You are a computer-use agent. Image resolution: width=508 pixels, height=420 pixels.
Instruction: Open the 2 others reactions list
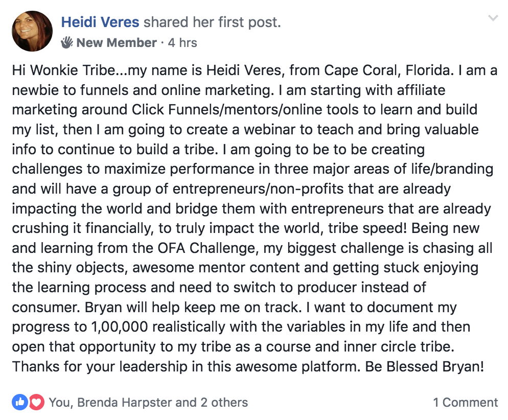[224, 403]
